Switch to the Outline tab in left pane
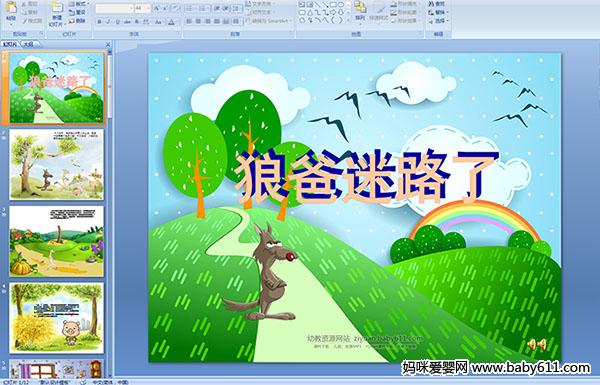600x385 pixels. point(29,44)
